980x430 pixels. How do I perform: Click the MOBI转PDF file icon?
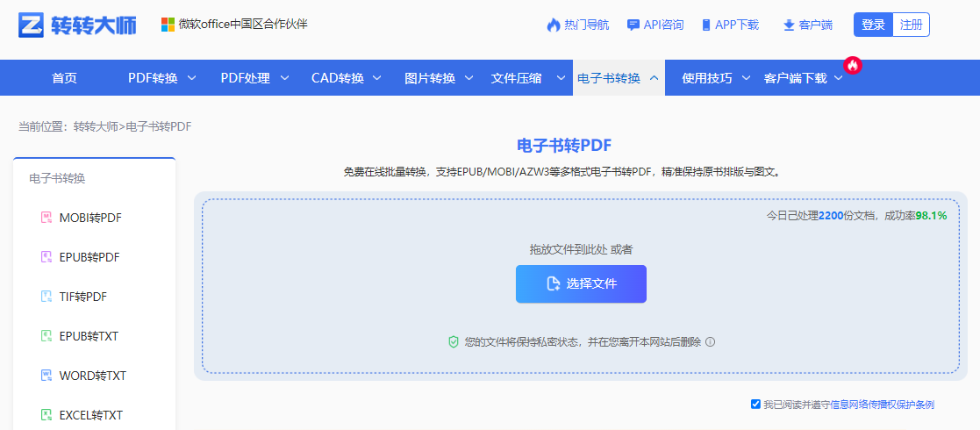(x=46, y=218)
